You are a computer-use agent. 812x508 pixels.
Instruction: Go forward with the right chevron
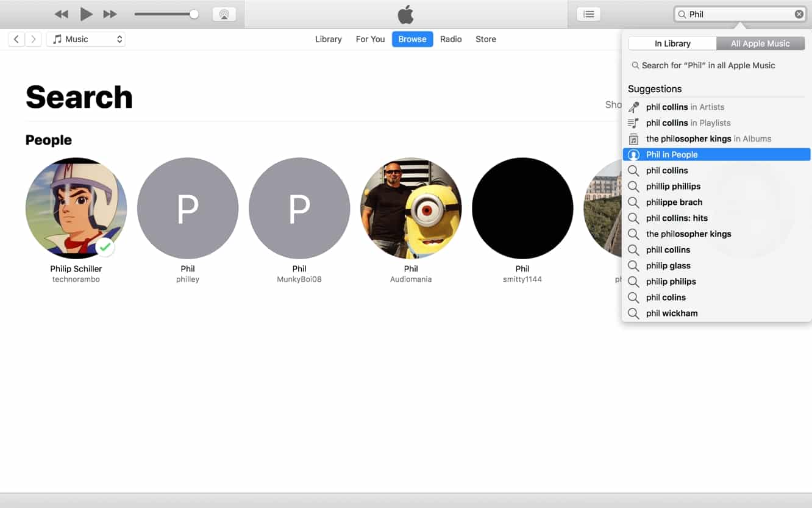pos(34,39)
